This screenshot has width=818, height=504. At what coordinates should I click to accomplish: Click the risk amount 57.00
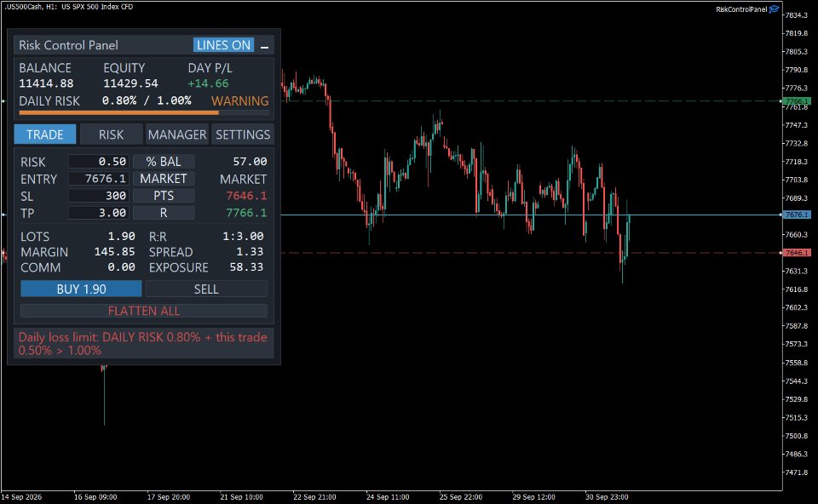point(250,162)
